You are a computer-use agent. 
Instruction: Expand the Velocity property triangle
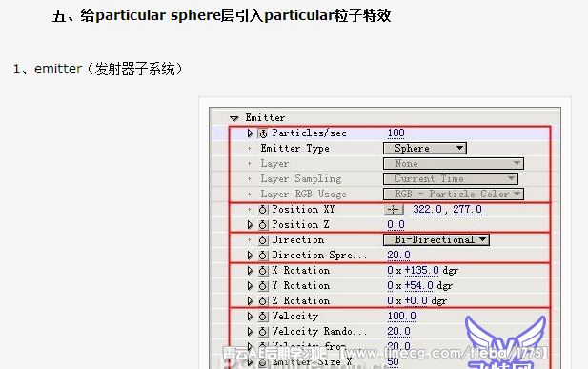tap(250, 317)
